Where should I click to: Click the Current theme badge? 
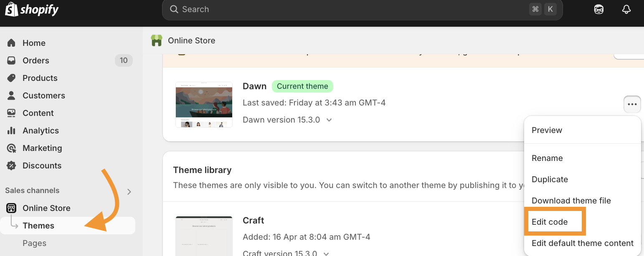coord(302,86)
